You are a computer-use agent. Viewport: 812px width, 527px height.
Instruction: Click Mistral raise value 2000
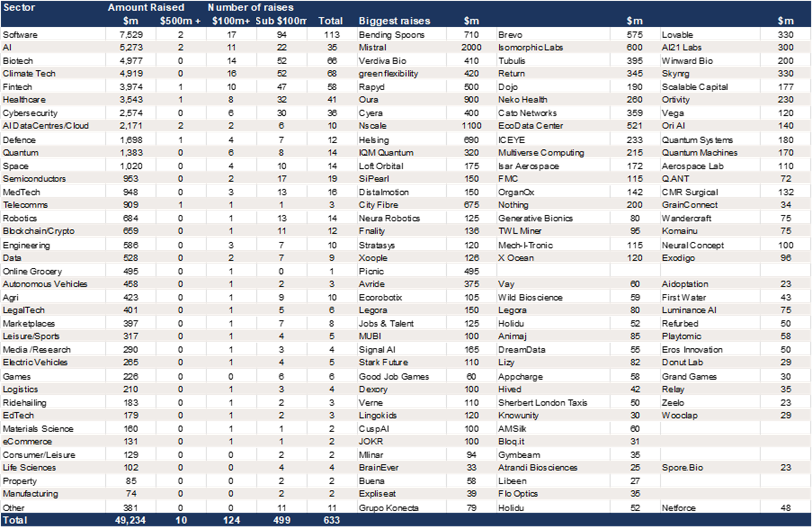[x=471, y=47]
